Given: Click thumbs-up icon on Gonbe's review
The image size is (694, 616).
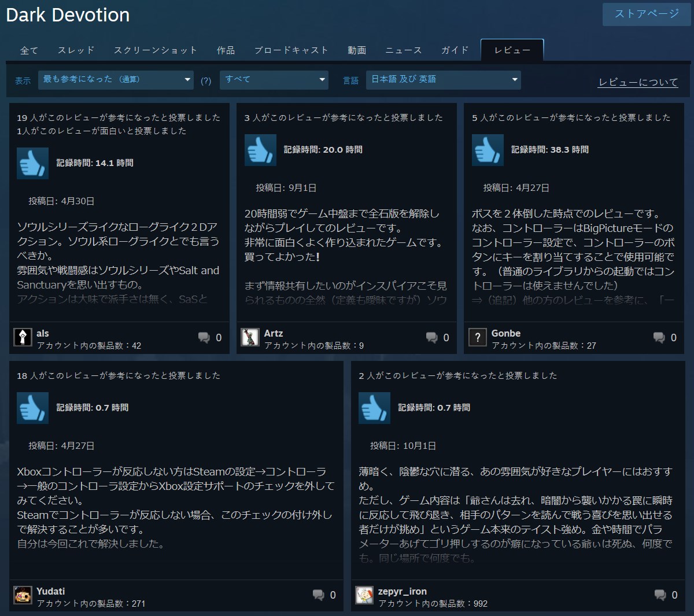Looking at the screenshot, I should [488, 150].
